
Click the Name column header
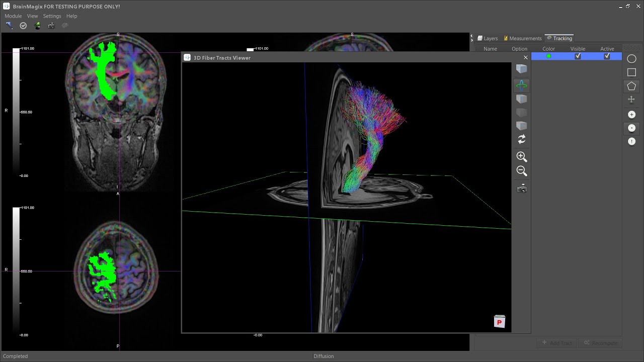click(490, 49)
